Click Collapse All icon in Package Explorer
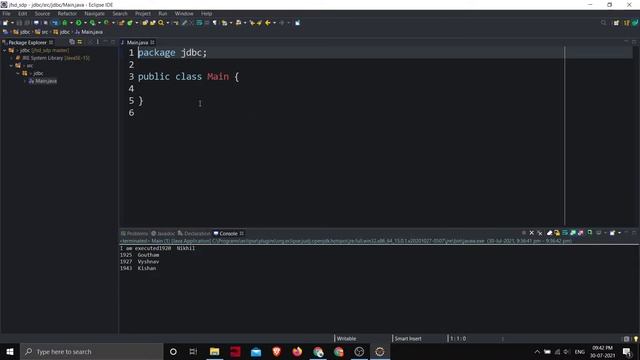 click(72, 42)
